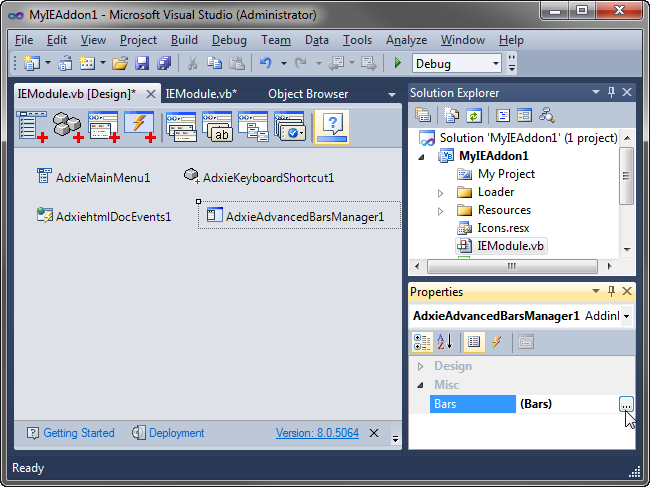Start debugging with the green play icon
650x487 pixels.
pos(398,63)
